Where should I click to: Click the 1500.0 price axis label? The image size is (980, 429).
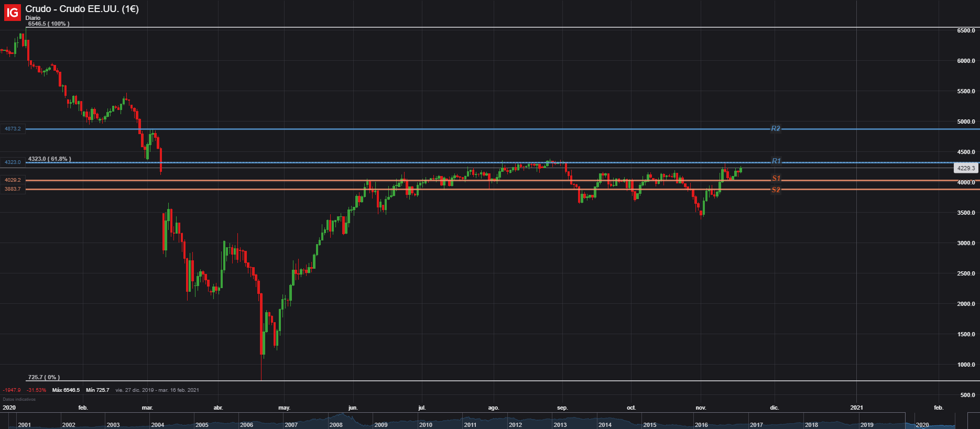966,334
